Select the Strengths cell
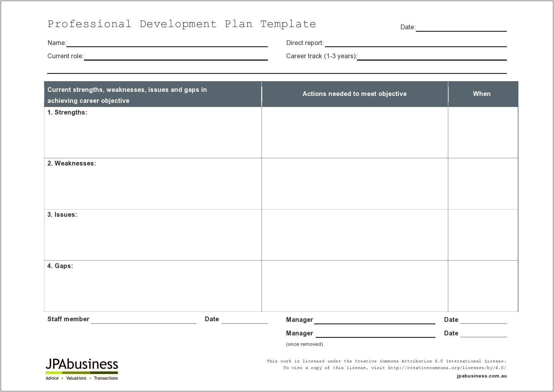The image size is (554, 392). pos(153,132)
